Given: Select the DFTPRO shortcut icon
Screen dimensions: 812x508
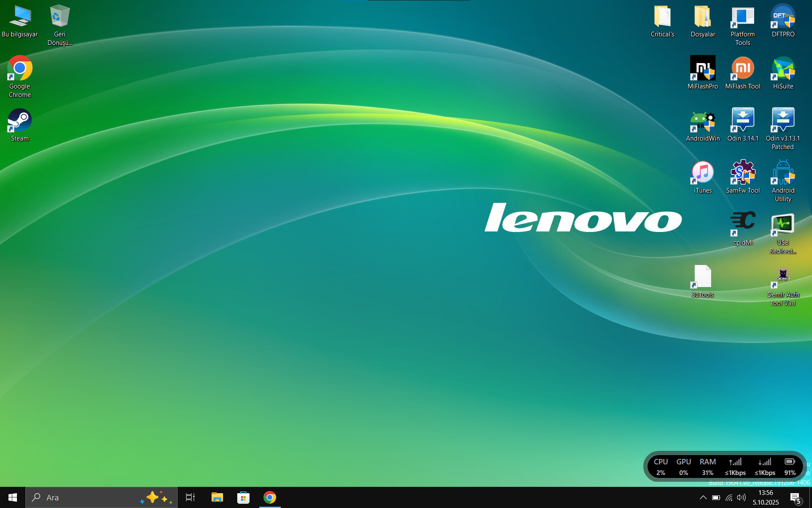Looking at the screenshot, I should point(783,21).
